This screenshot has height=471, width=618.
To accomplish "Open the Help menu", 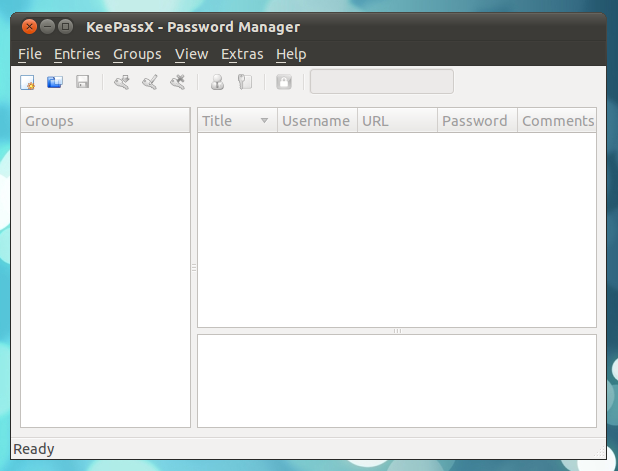I will click(x=291, y=54).
